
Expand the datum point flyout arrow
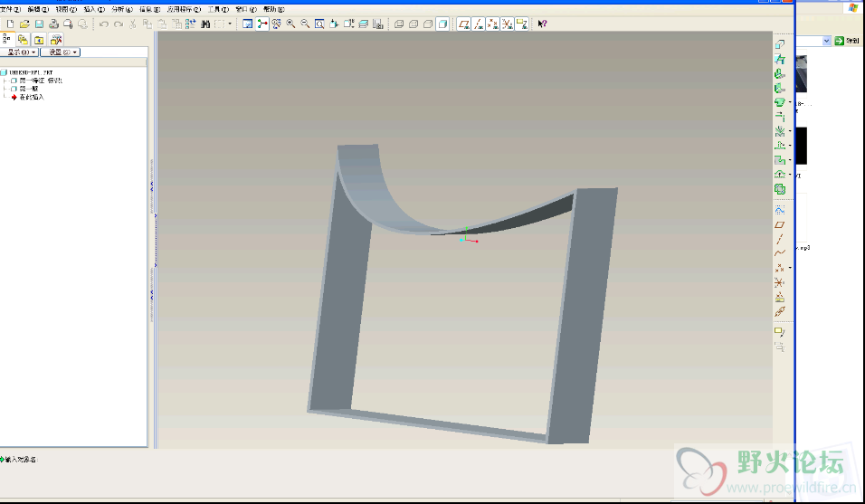coord(790,268)
